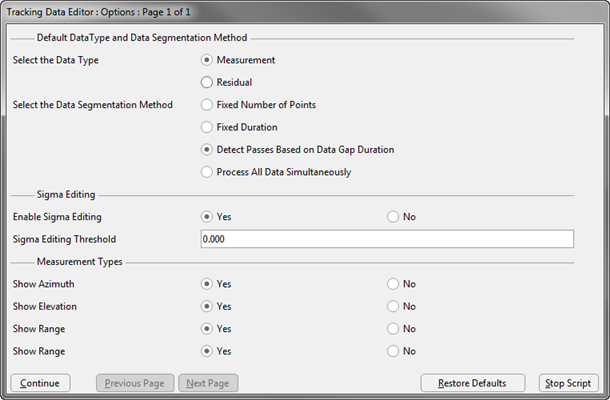Select the Measurement data type radio

click(x=207, y=60)
